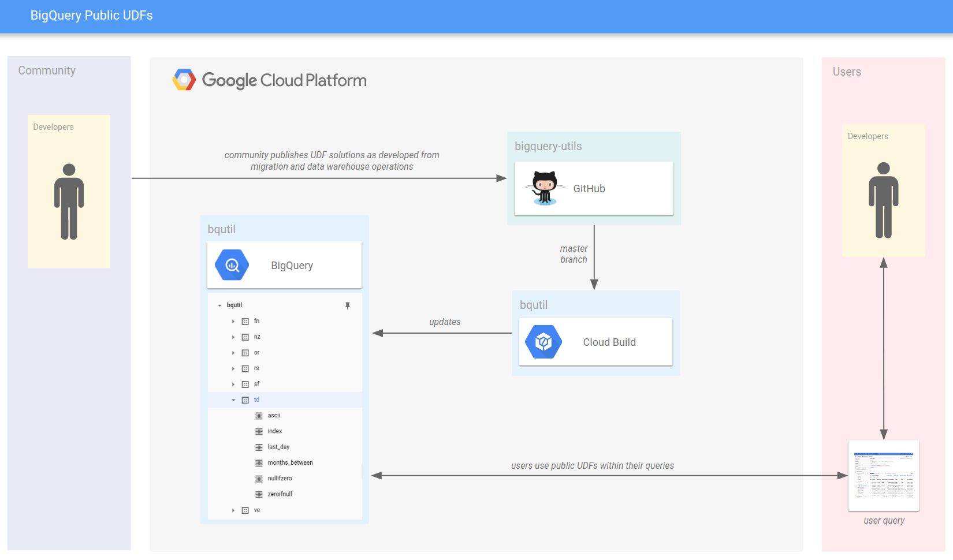Screen dimensions: 953x560
Task: Click the dataset icon beside ve
Action: coord(245,510)
